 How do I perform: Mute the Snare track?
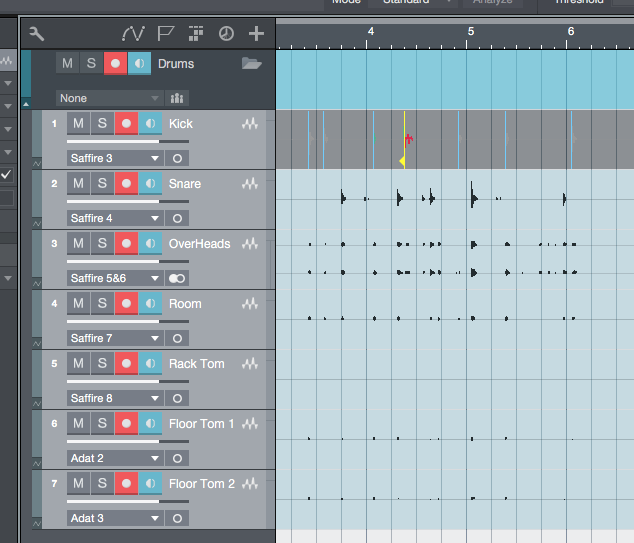click(x=78, y=184)
